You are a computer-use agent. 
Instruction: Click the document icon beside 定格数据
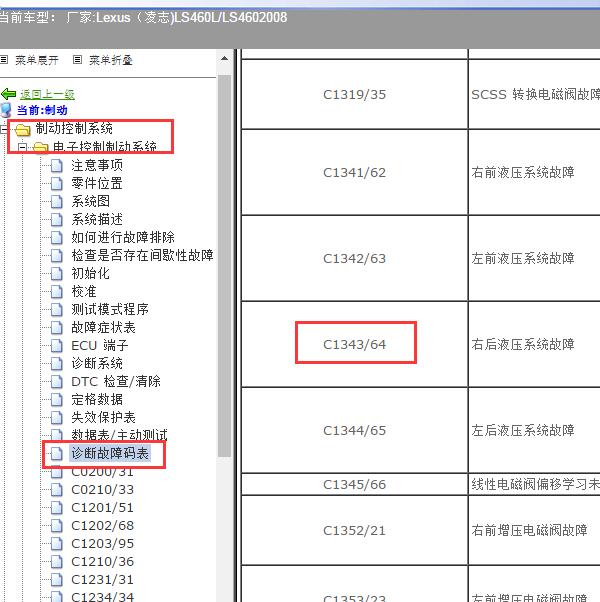click(x=57, y=400)
